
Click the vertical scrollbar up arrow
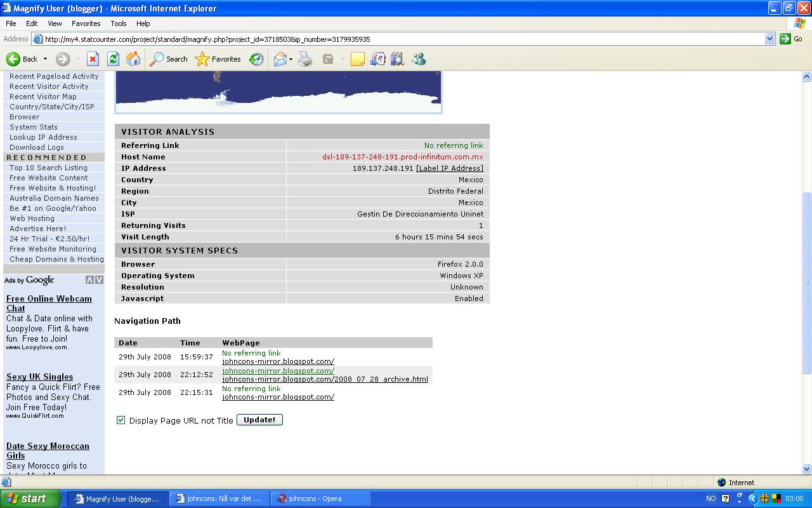click(807, 77)
